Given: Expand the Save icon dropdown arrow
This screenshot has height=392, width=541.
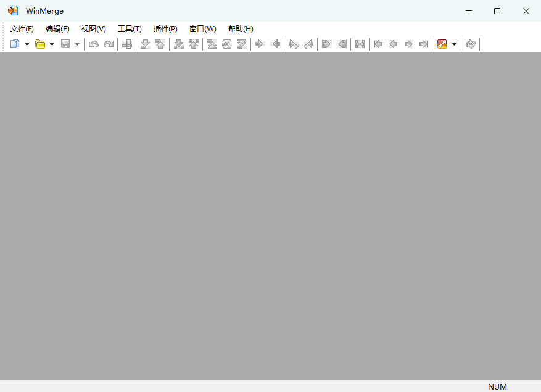Looking at the screenshot, I should click(x=77, y=44).
